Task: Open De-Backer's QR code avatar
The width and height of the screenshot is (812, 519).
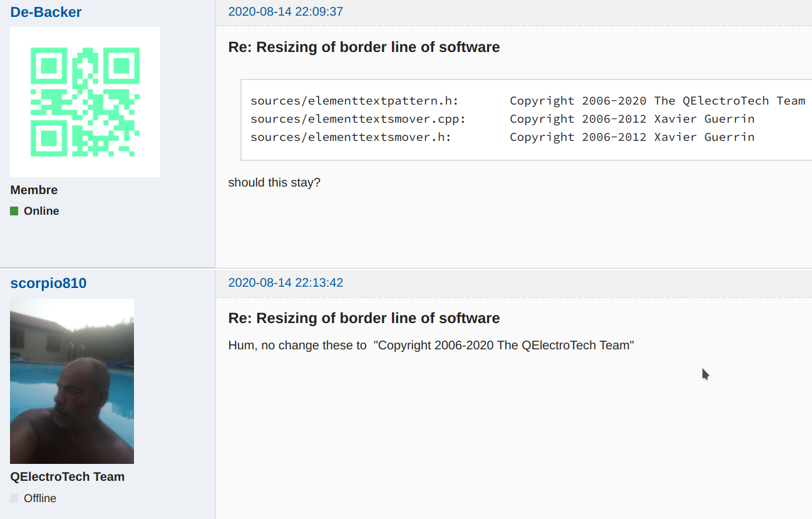Action: tap(85, 102)
